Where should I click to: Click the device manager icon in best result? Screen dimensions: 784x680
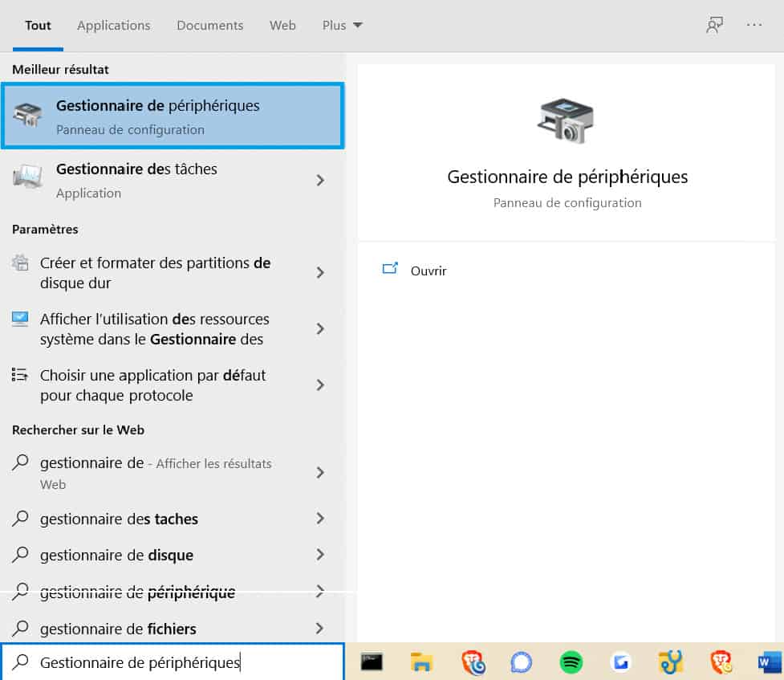click(x=27, y=115)
